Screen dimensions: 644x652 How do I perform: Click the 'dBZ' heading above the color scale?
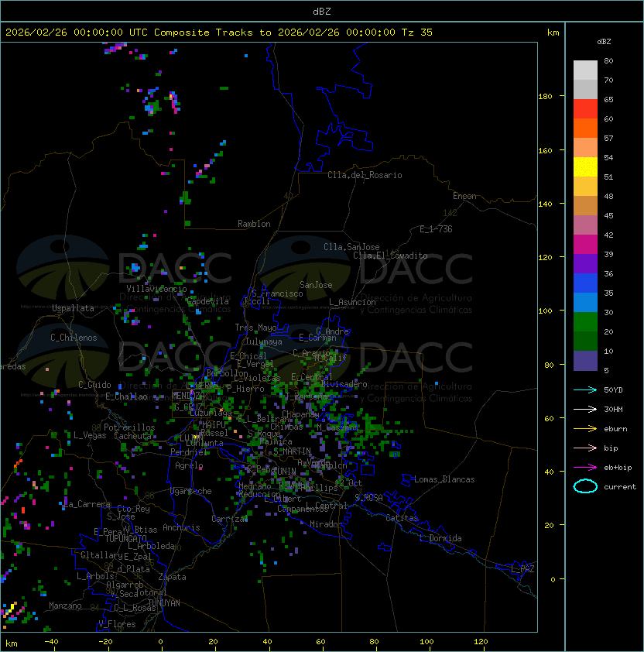604,42
